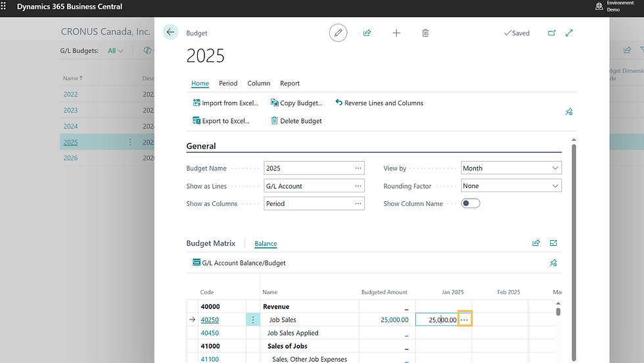Pin the action bar icon
Image resolution: width=644 pixels, height=363 pixels.
tap(569, 112)
